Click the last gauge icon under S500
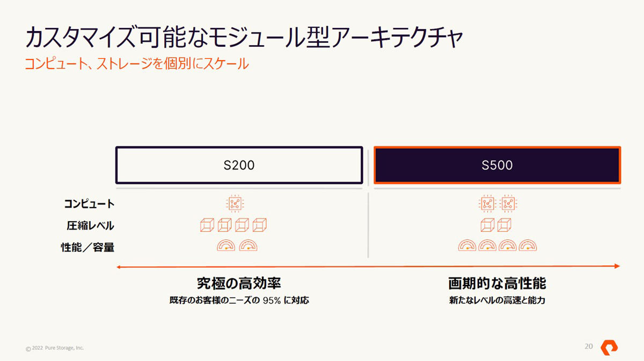Image resolution: width=644 pixels, height=361 pixels. 528,246
